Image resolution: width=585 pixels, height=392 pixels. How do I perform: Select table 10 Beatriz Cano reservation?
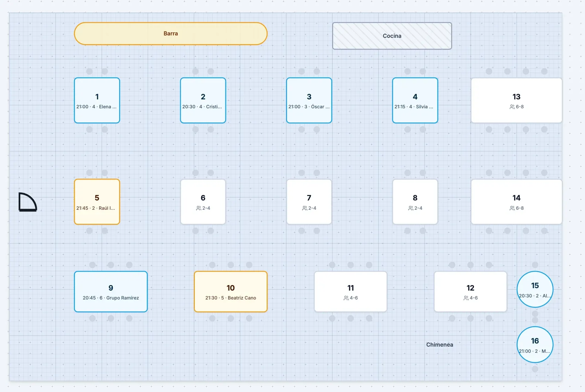pyautogui.click(x=231, y=292)
